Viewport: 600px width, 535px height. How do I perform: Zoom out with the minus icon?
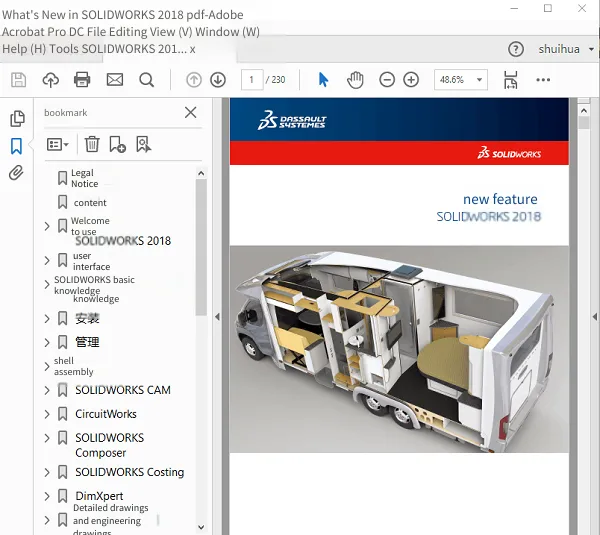387,80
